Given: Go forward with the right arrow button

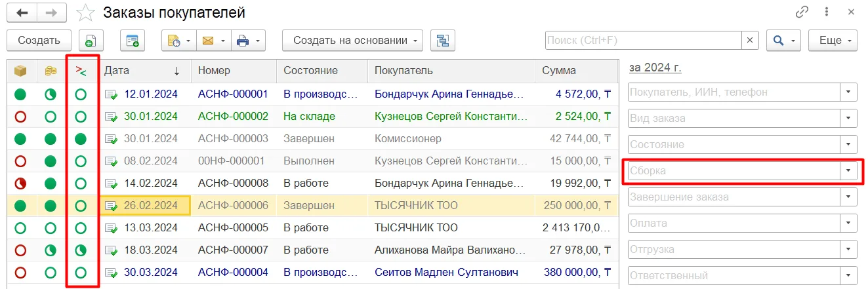Looking at the screenshot, I should coord(52,13).
